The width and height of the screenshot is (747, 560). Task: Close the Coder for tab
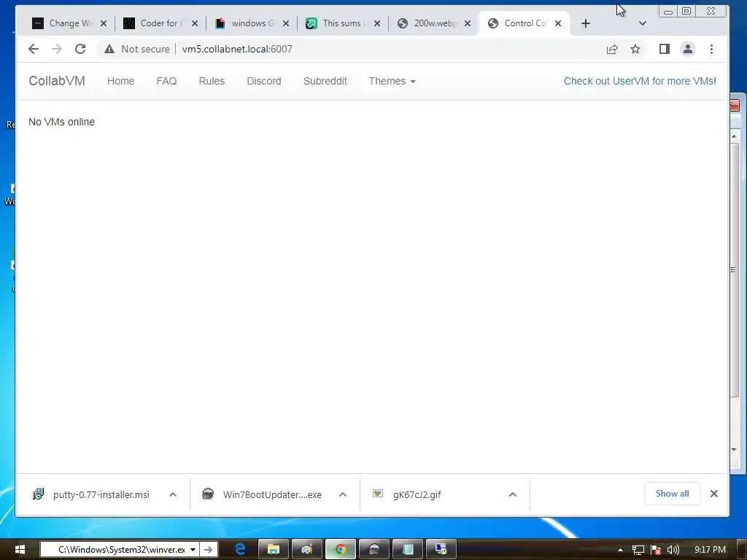[x=194, y=23]
